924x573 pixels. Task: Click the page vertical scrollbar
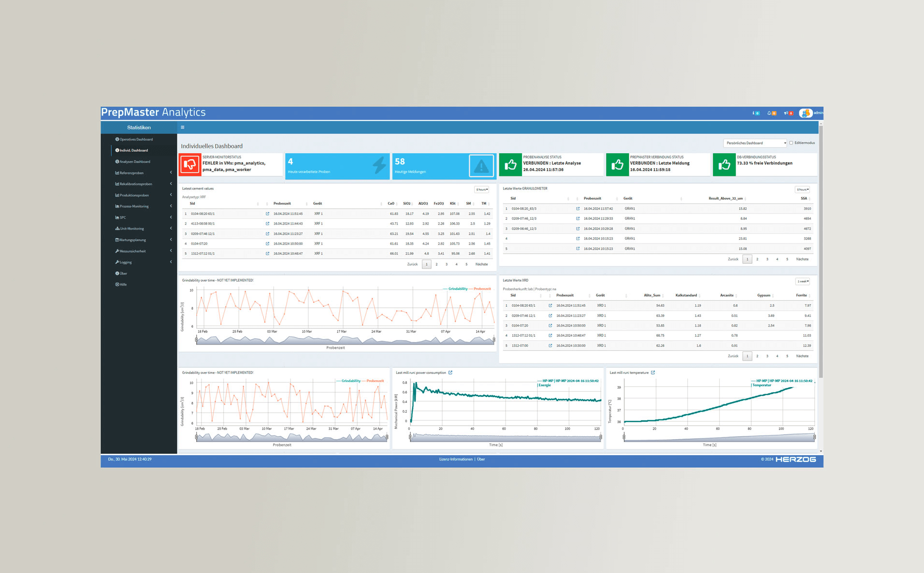pyautogui.click(x=821, y=251)
